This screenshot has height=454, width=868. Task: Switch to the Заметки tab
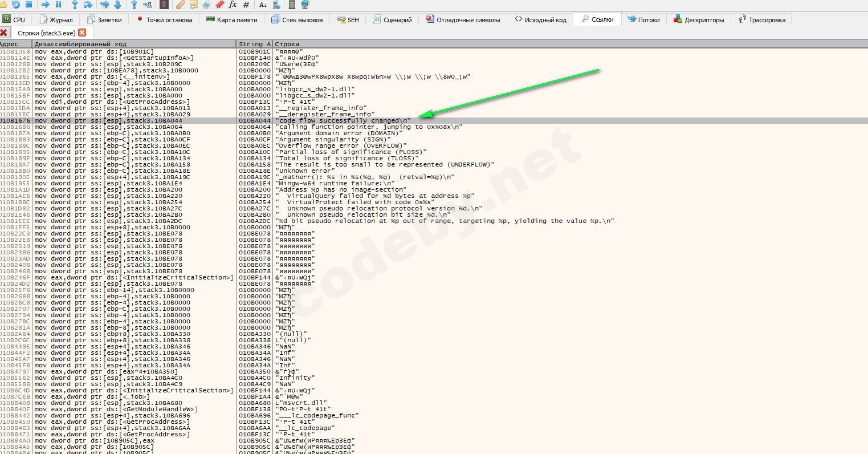[104, 19]
